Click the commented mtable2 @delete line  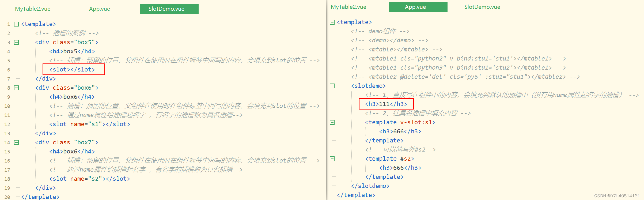(465, 77)
